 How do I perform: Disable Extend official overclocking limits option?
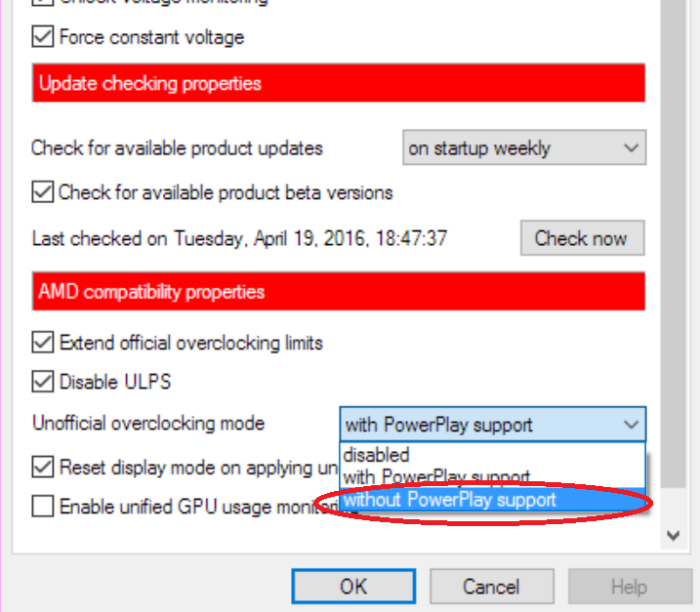[43, 343]
